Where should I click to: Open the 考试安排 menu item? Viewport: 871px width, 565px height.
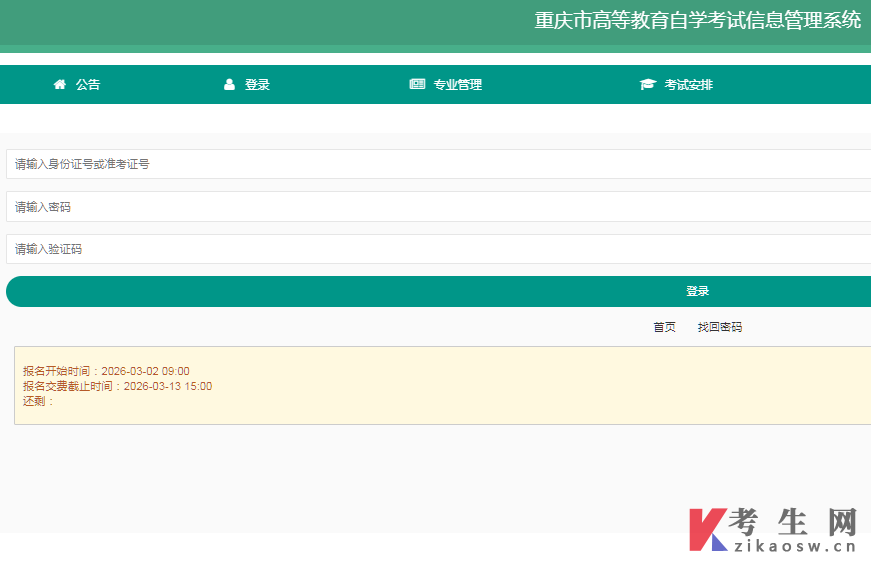pyautogui.click(x=689, y=84)
